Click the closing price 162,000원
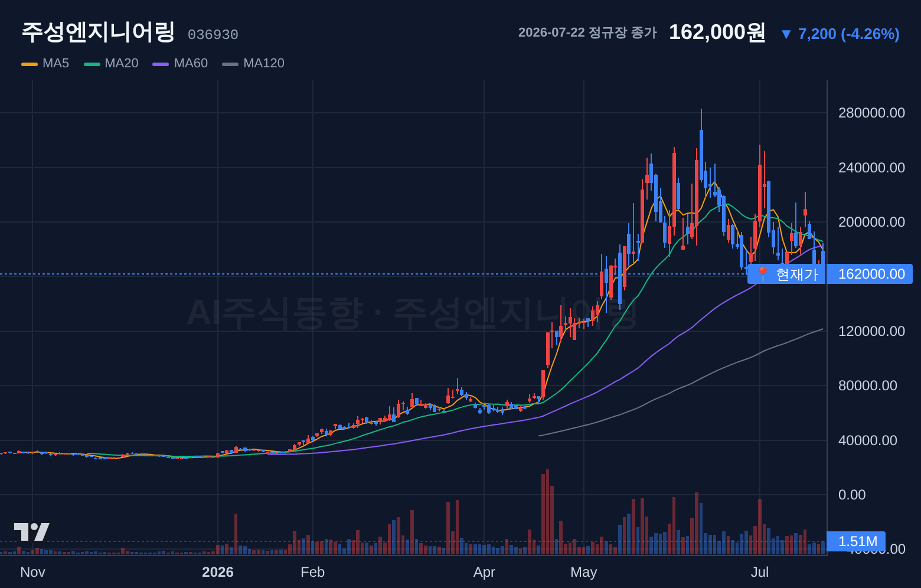Image resolution: width=921 pixels, height=588 pixels. click(717, 32)
